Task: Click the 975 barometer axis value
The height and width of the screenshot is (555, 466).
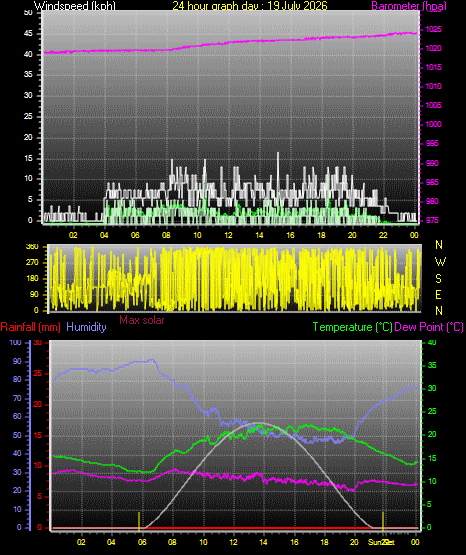Action: (432, 221)
